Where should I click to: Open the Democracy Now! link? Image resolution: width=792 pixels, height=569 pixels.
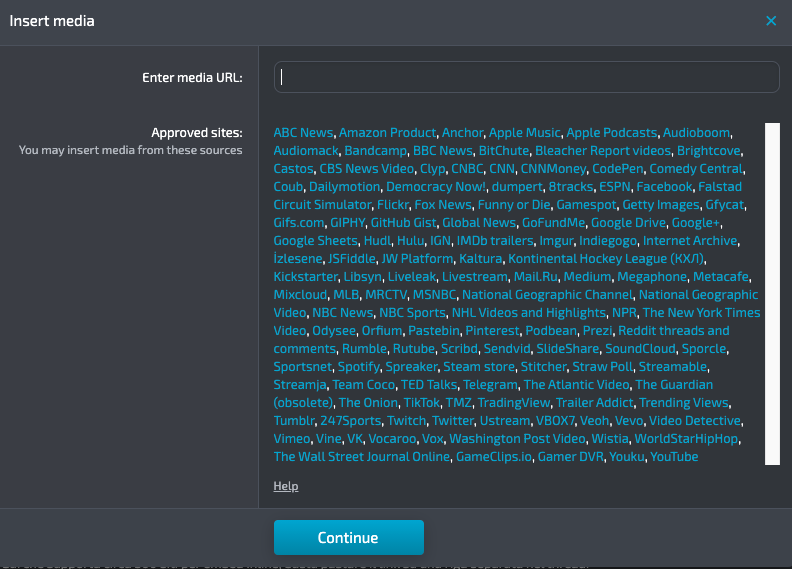point(436,187)
